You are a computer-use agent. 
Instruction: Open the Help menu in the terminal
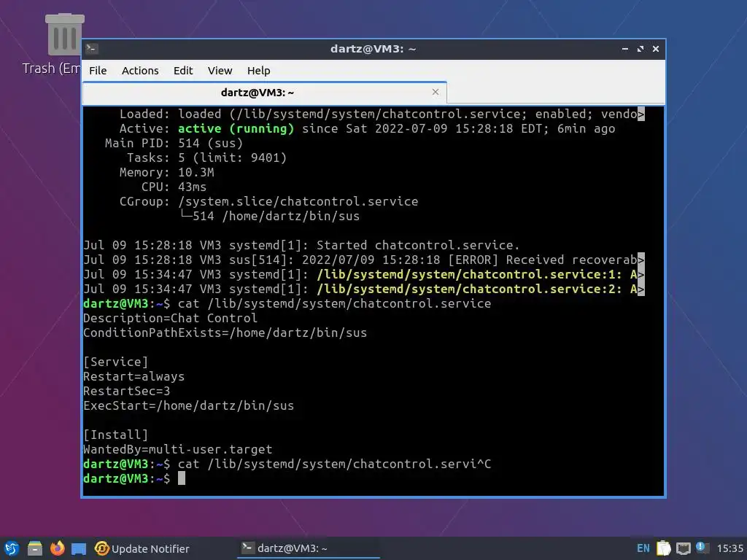click(259, 71)
